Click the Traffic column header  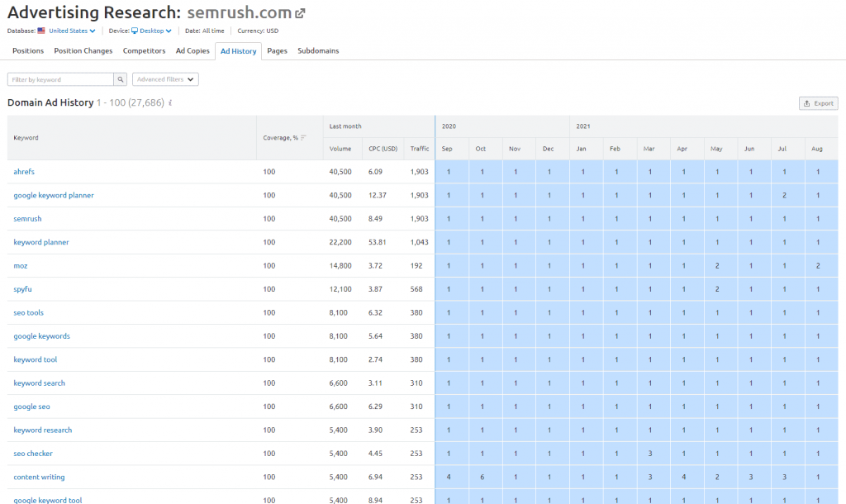click(x=419, y=149)
